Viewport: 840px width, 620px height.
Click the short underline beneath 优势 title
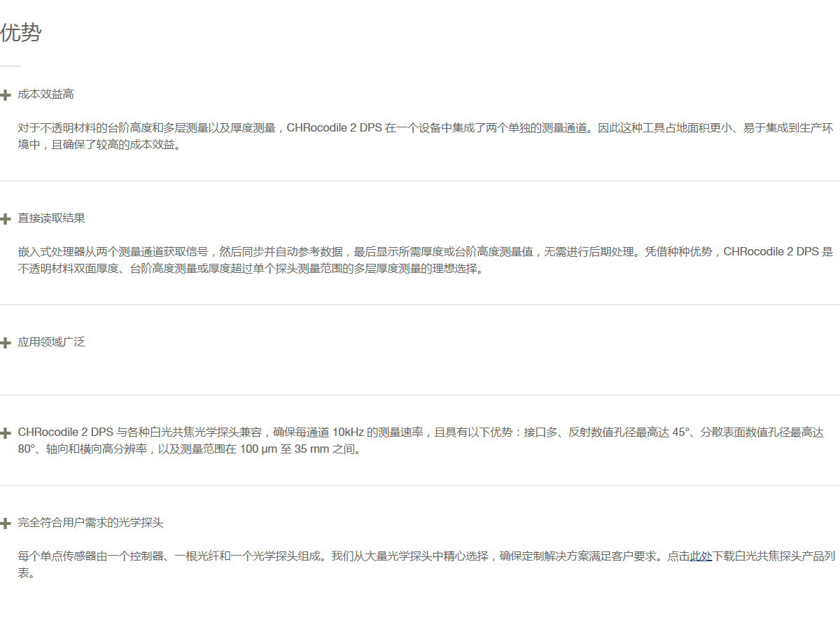pos(10,66)
